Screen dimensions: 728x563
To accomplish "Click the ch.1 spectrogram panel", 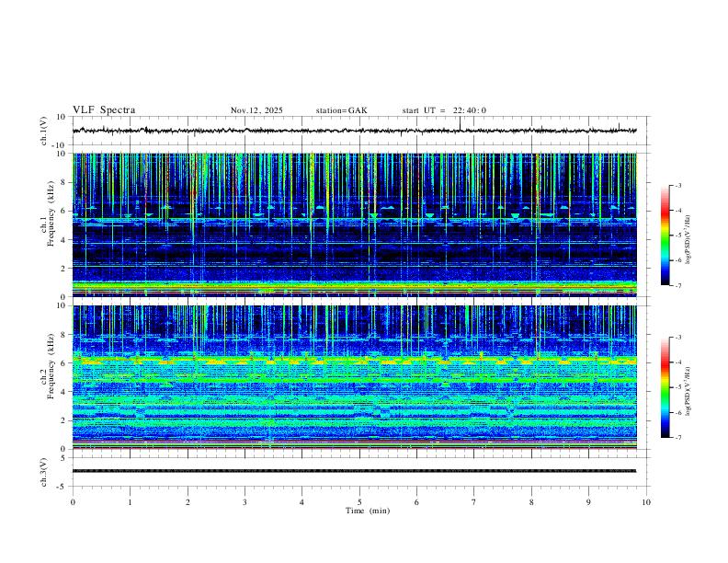I will tap(354, 224).
